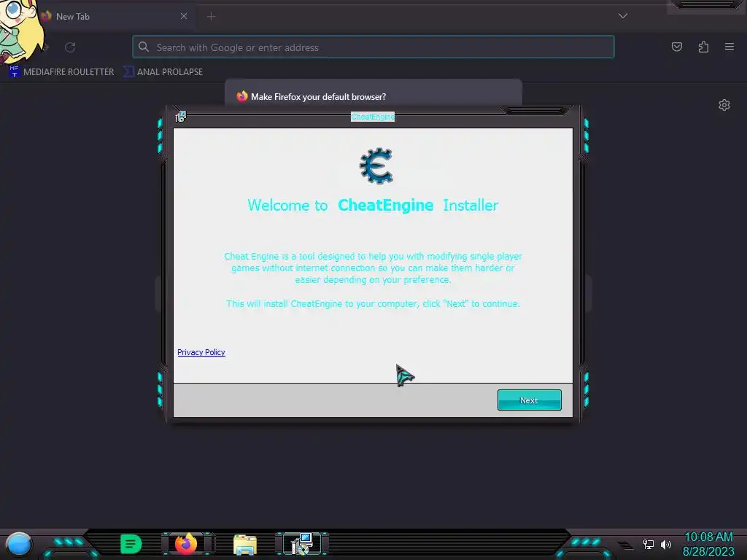Click the CheatEngine window title text
Image resolution: width=747 pixels, height=560 pixels.
click(373, 117)
